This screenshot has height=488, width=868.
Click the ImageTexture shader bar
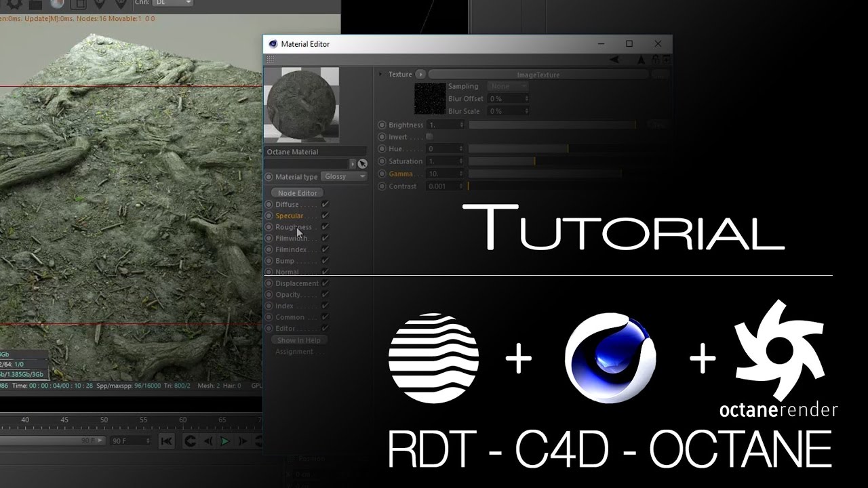pos(538,75)
